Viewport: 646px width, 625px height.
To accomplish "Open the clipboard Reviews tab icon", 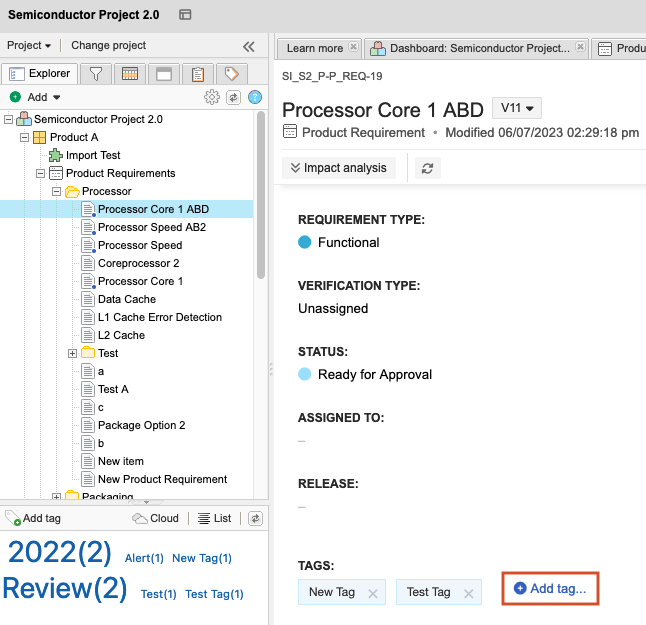I will (x=198, y=74).
